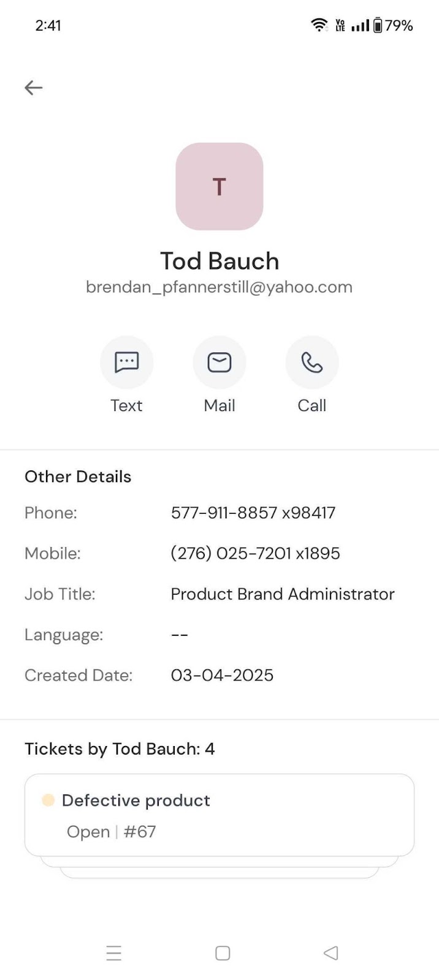This screenshot has width=439, height=980.
Task: Tap the Mail envelope icon
Action: click(x=219, y=363)
